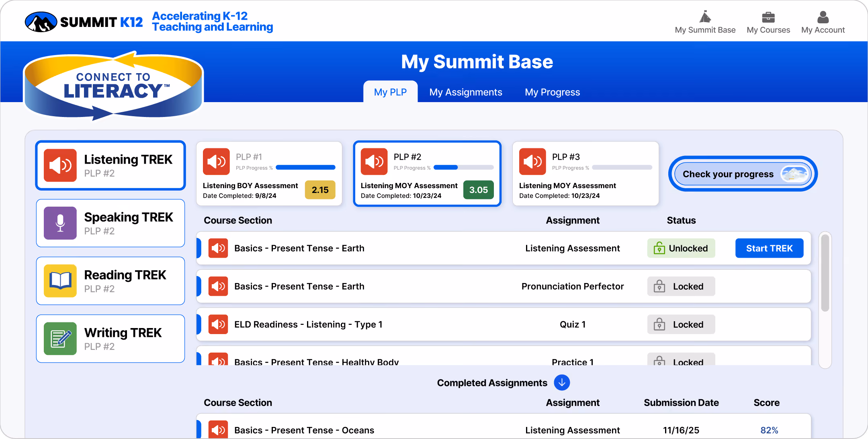Click the Check your progress button

tap(743, 174)
